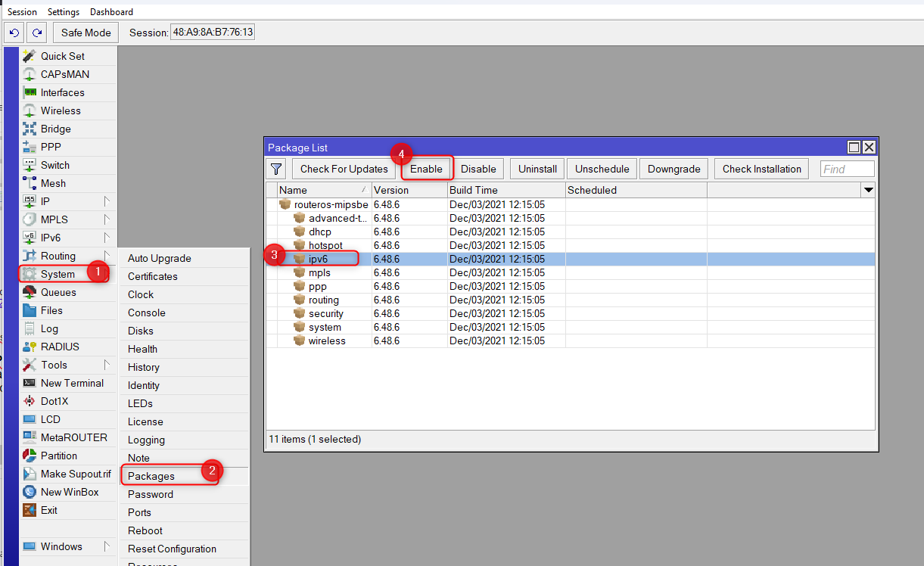Expand the Windows submenu in sidebar
Screen dimensions: 924x566
pos(107,546)
